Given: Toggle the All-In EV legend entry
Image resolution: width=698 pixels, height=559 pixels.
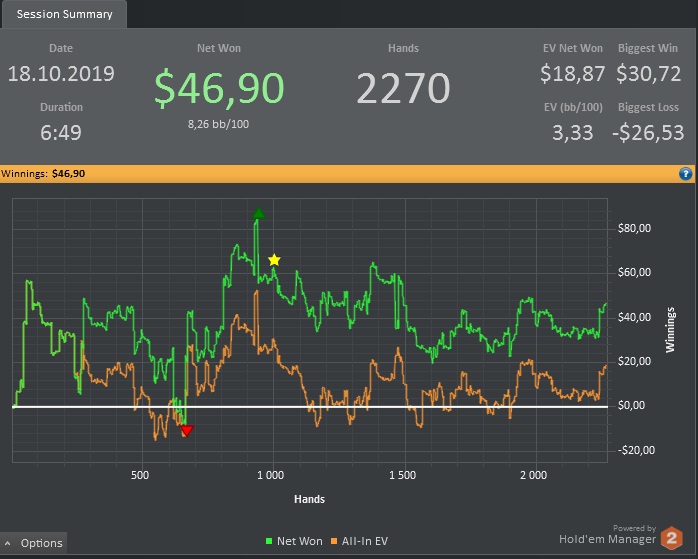Looking at the screenshot, I should pos(359,541).
